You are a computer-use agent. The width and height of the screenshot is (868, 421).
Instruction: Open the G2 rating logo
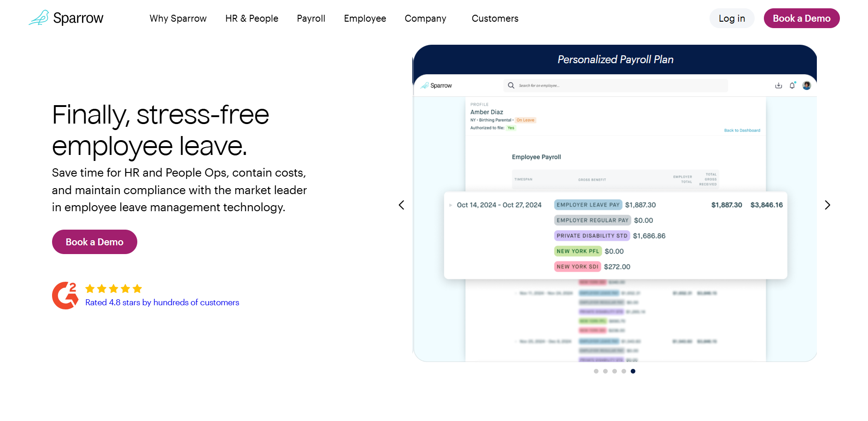click(x=65, y=295)
